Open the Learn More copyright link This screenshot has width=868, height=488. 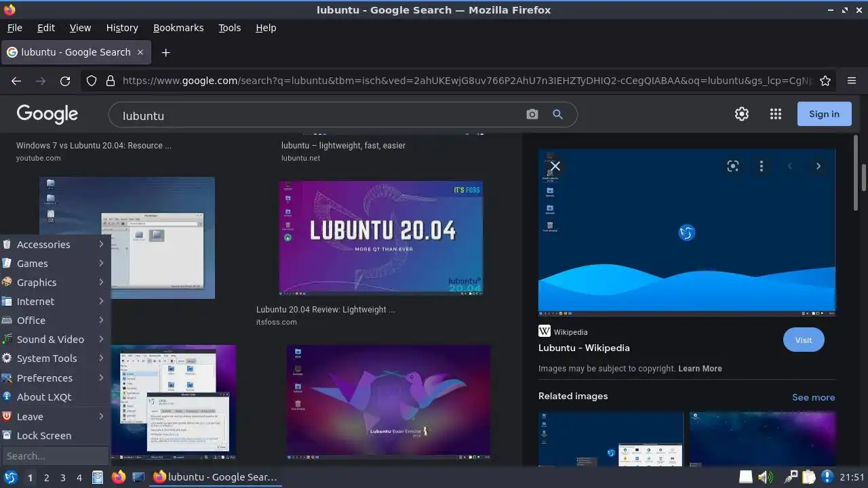pos(700,369)
